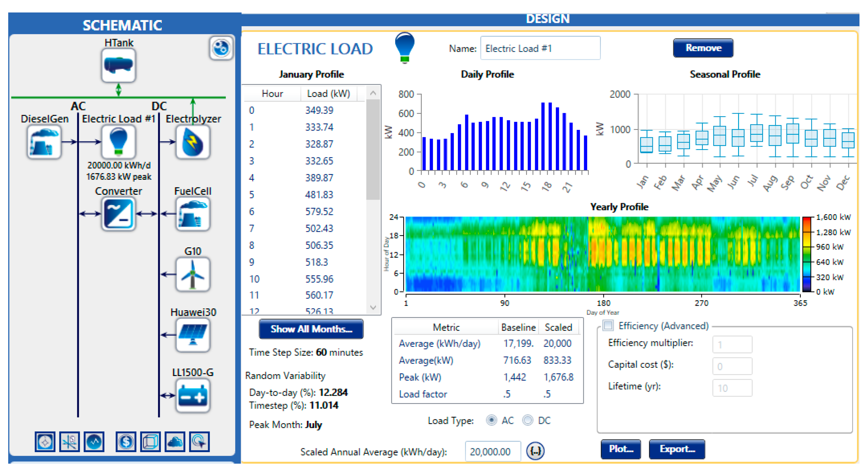Select AC load type radio button
Viewport: 868px width, 474px height.
click(x=491, y=420)
